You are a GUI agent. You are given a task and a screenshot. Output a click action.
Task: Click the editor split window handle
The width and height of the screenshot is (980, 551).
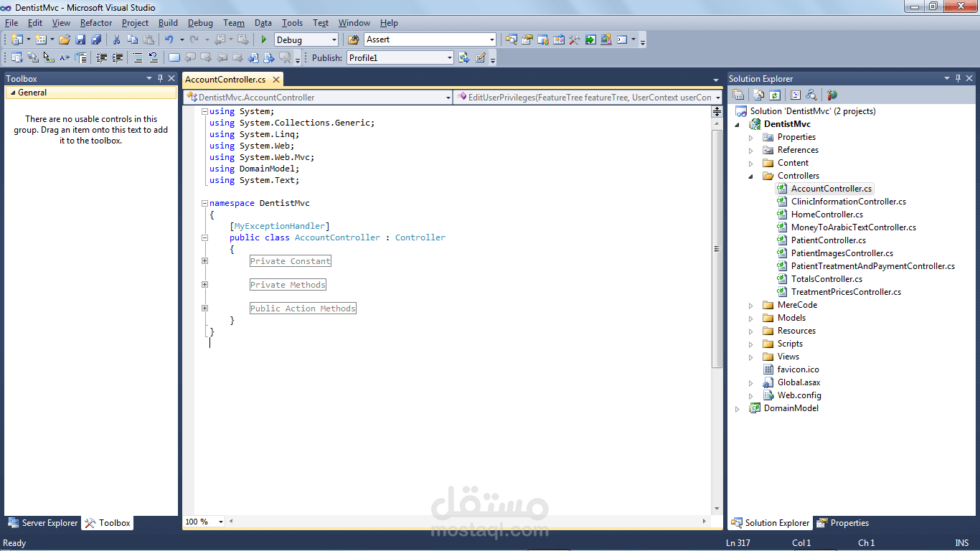(x=717, y=111)
